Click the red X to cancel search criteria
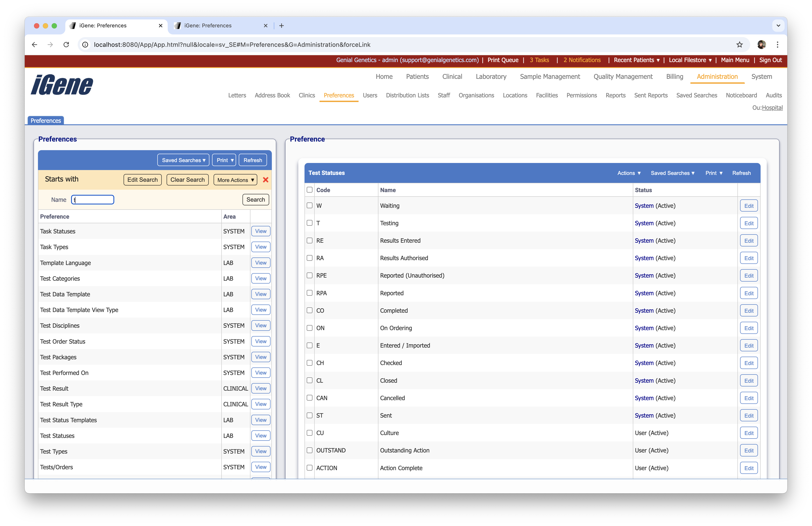The height and width of the screenshot is (526, 812). [266, 180]
